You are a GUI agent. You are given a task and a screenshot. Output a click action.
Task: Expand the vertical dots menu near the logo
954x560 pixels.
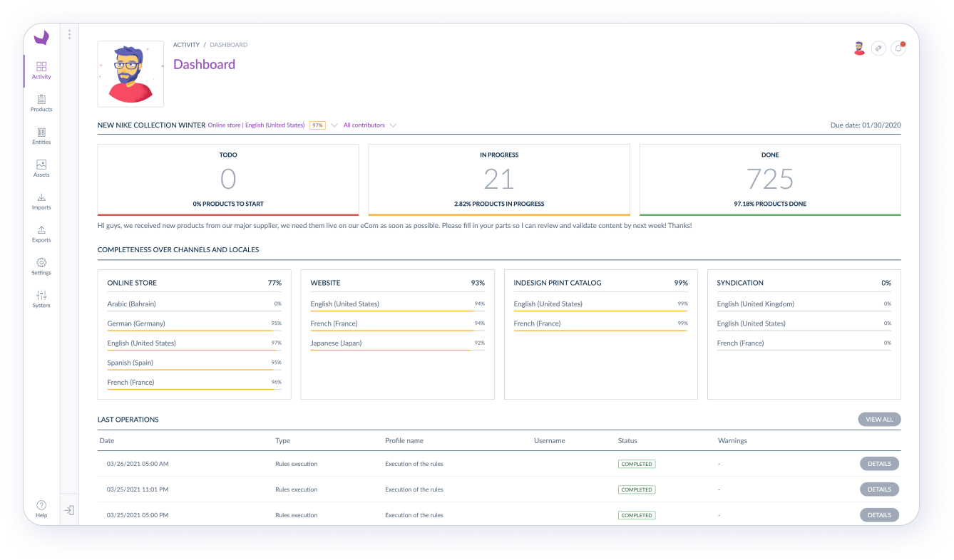(69, 33)
